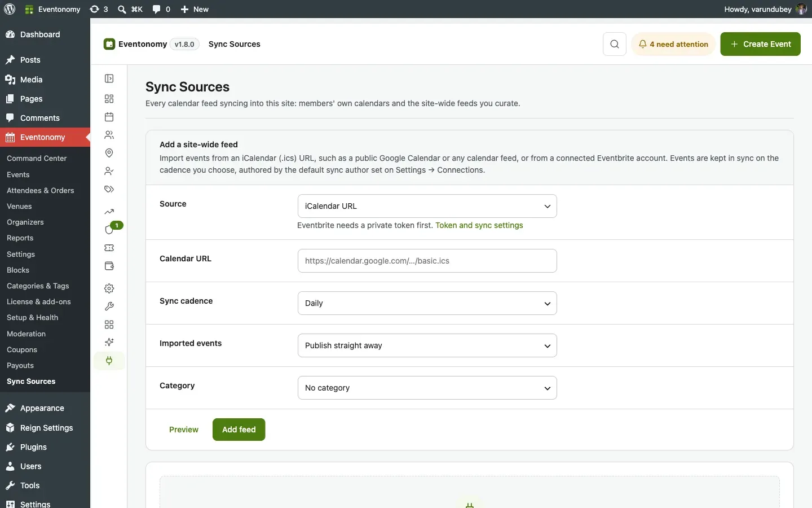Open comments bubble showing 0 in admin bar
The height and width of the screenshot is (508, 812).
pyautogui.click(x=161, y=9)
